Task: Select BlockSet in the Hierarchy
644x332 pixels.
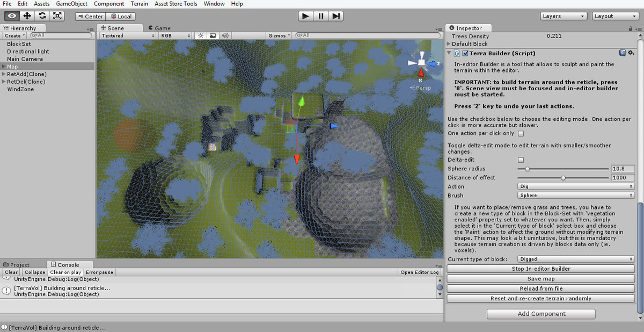Action: point(19,44)
